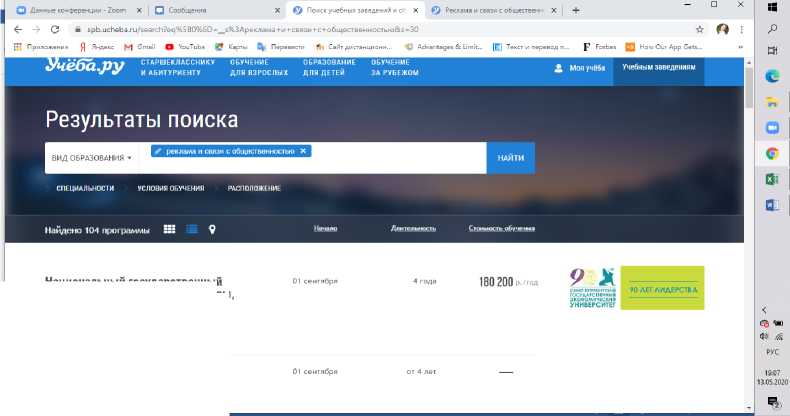Expand the Специальности filter
This screenshot has height=416, width=790.
pyautogui.click(x=85, y=188)
